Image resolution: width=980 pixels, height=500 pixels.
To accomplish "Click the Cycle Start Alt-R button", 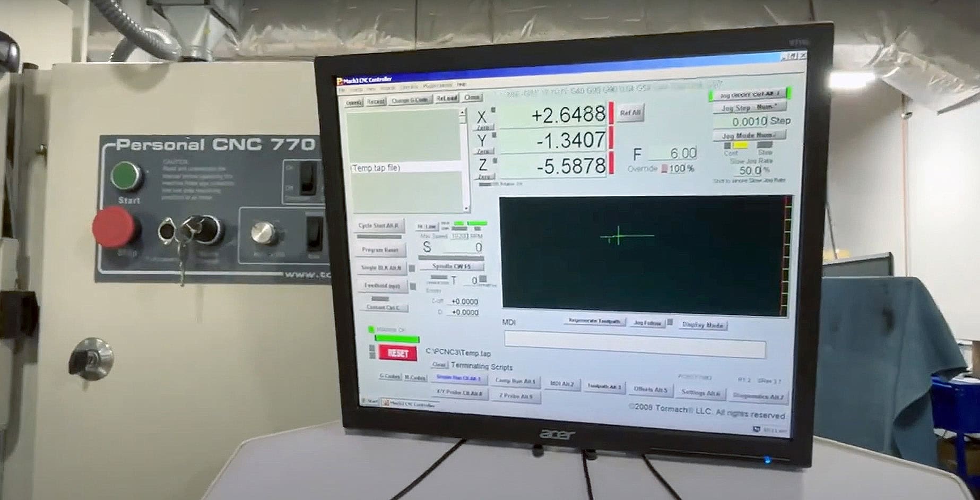I will point(379,226).
